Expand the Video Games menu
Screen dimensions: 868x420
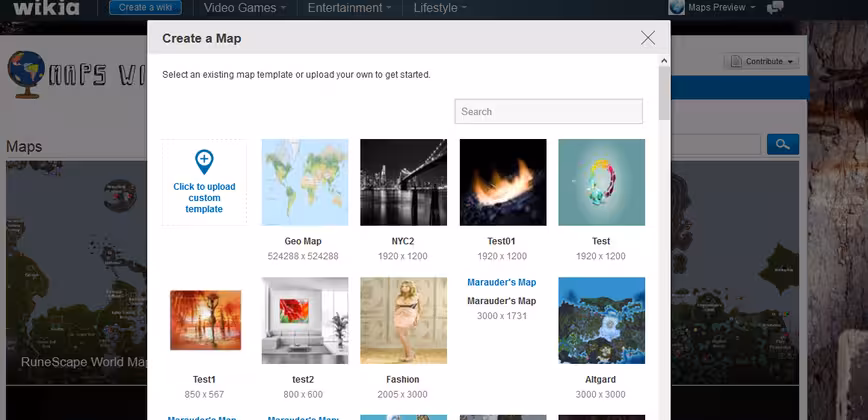tap(245, 8)
